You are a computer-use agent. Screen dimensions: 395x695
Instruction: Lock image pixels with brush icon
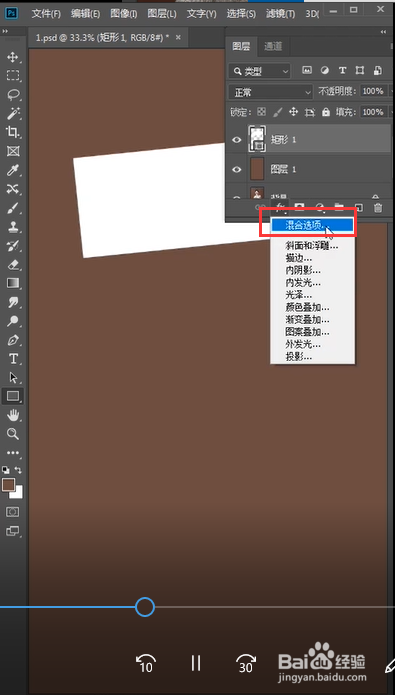point(278,112)
